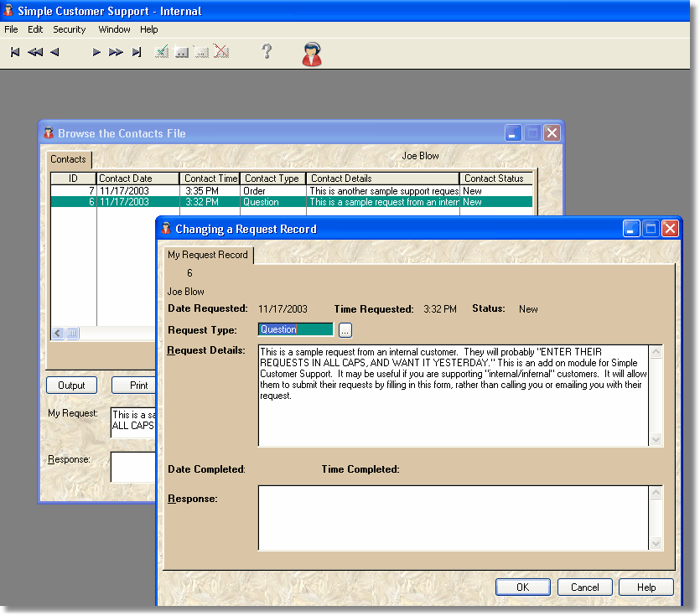Click the ID "7" cell in contacts list
700x616 pixels.
pyautogui.click(x=74, y=191)
